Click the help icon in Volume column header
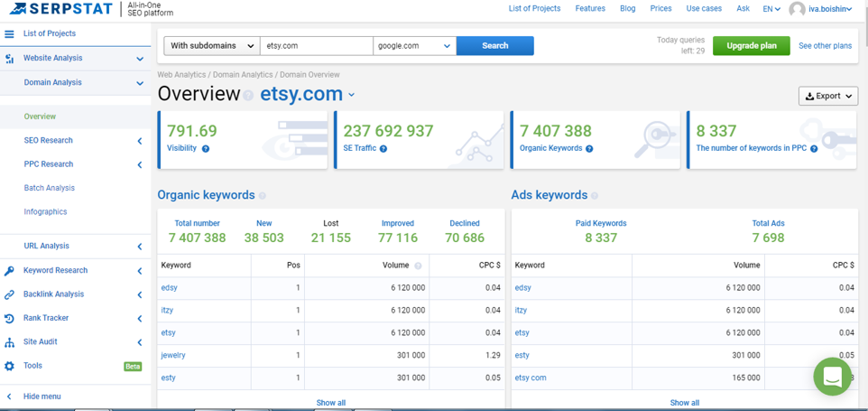Screen dimensions: 868x411 (x=418, y=266)
